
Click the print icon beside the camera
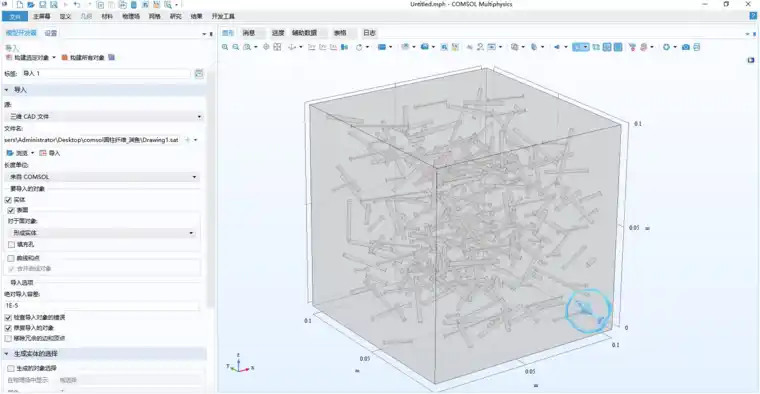coord(697,47)
